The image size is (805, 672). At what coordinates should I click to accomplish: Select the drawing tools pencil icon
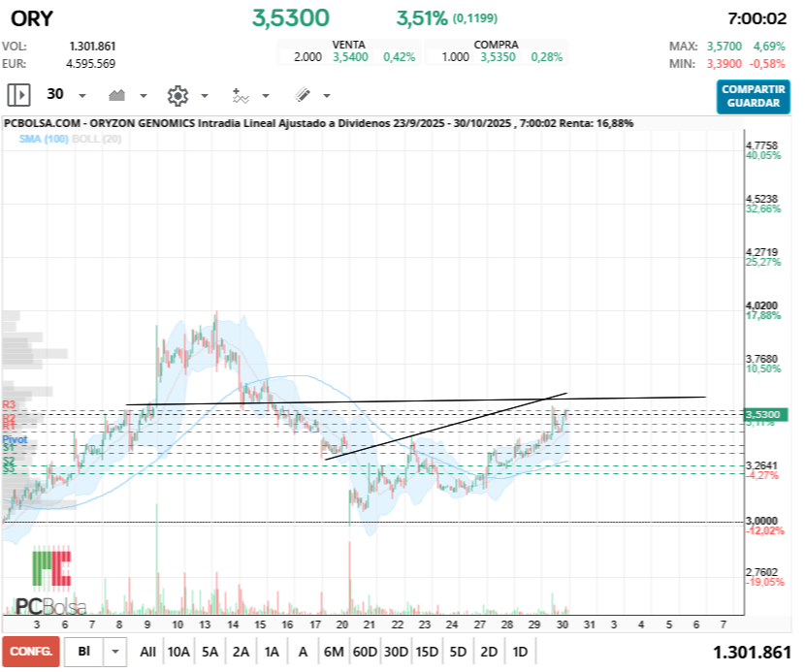302,95
